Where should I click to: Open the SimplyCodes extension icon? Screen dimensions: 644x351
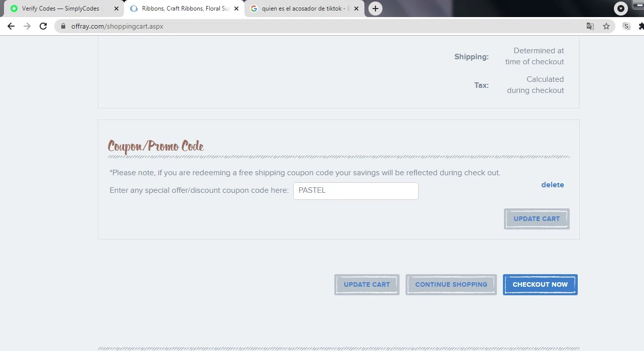click(x=626, y=26)
